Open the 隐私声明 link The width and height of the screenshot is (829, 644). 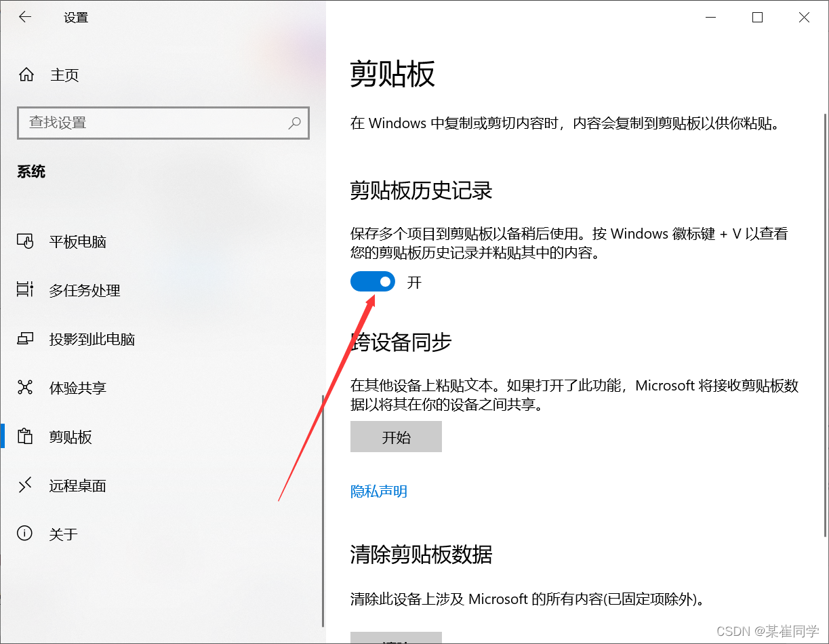(379, 491)
